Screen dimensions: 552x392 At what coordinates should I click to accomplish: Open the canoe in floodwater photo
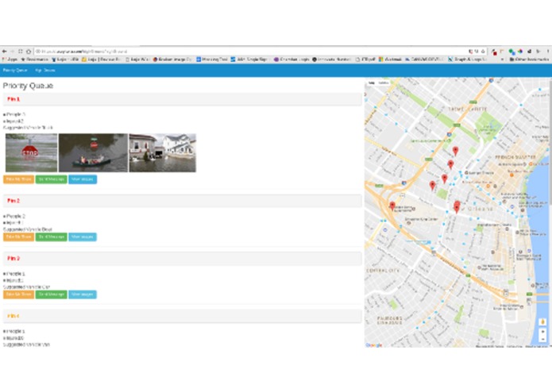click(93, 152)
